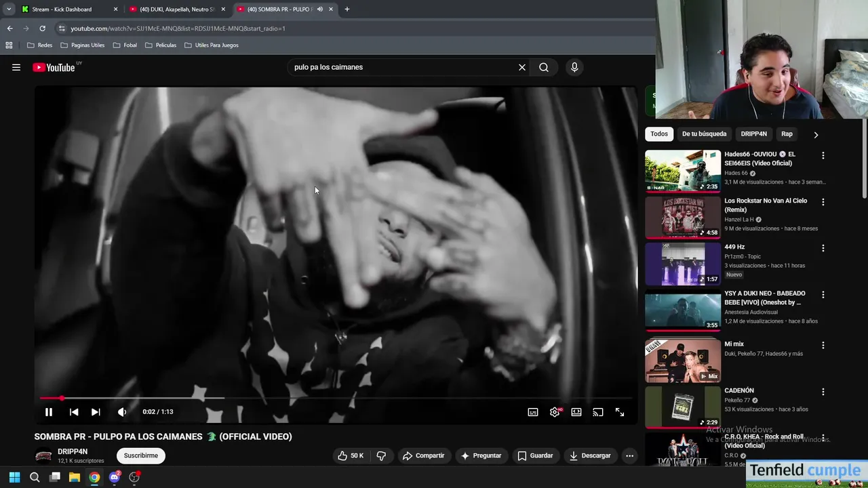The height and width of the screenshot is (488, 868).
Task: Open the Windows Start menu
Action: pos(14,477)
